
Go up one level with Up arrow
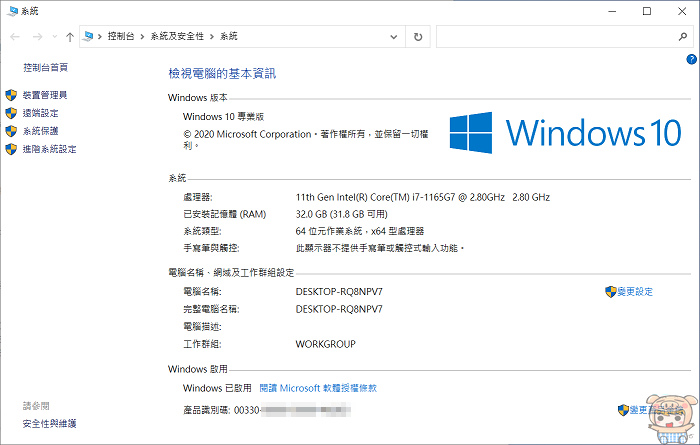(70, 37)
